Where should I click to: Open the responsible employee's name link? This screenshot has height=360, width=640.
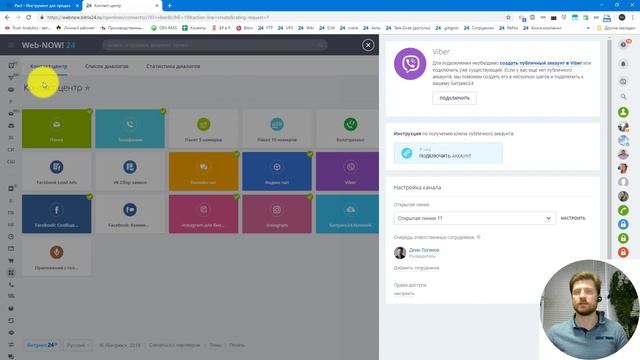[x=424, y=250]
